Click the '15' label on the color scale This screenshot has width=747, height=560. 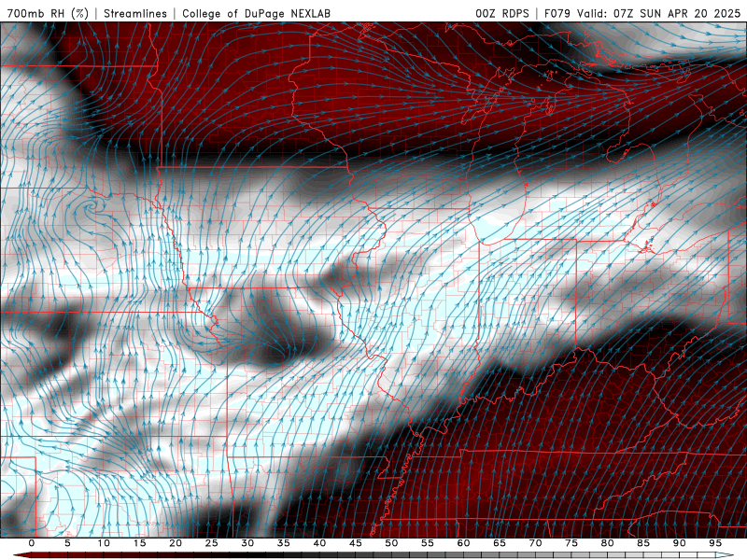pos(139,543)
